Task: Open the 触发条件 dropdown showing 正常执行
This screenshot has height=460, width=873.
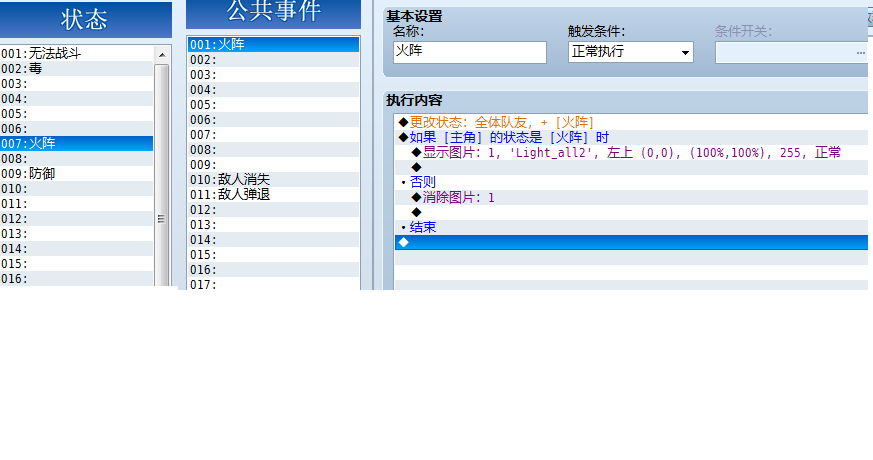Action: pyautogui.click(x=630, y=52)
